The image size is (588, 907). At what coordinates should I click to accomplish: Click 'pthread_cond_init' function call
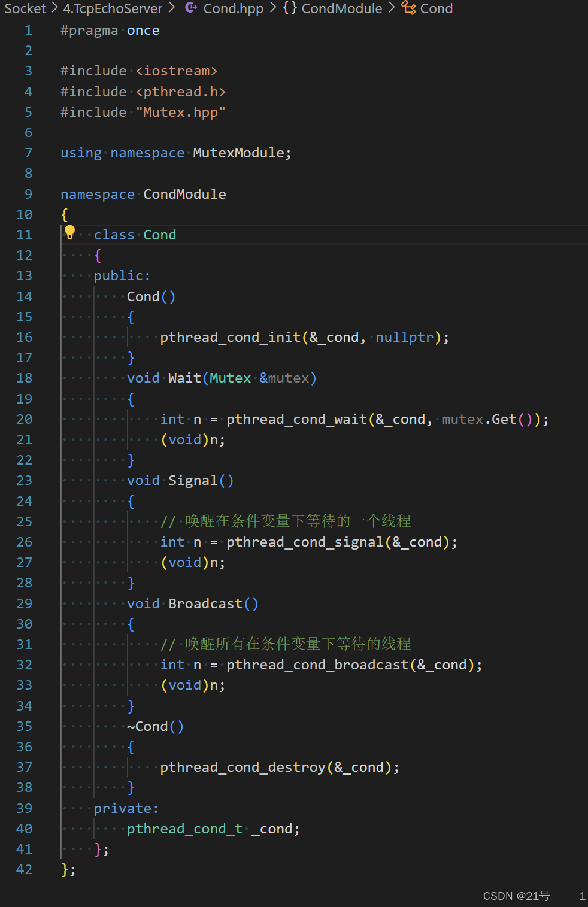click(x=231, y=337)
